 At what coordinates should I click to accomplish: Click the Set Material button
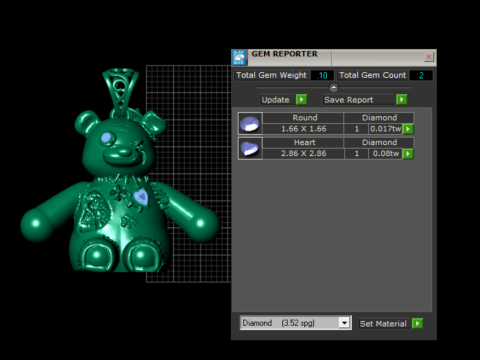(x=383, y=324)
